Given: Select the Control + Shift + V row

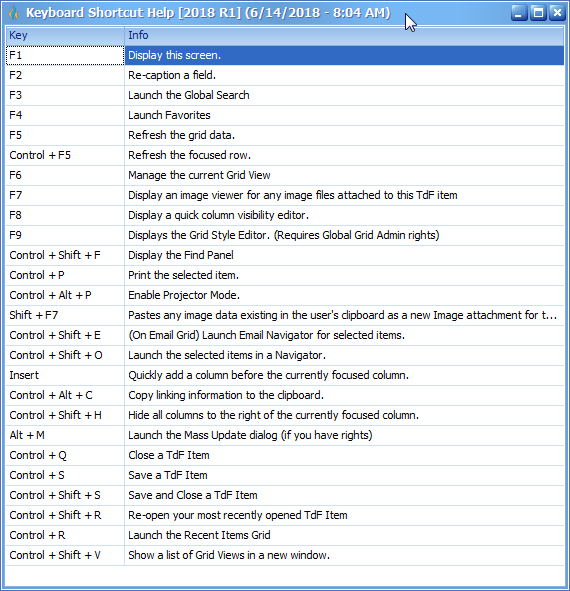Looking at the screenshot, I should coord(285,555).
